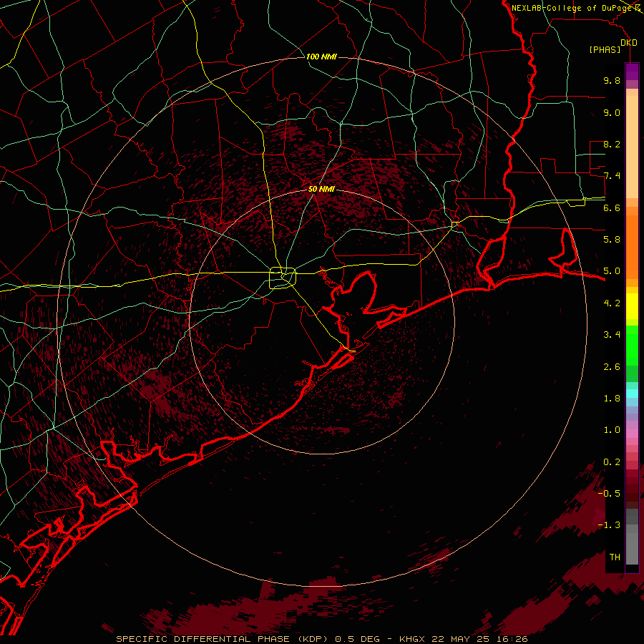Click the 7.4 value on the color scale
This screenshot has width=644, height=644.
pos(612,176)
